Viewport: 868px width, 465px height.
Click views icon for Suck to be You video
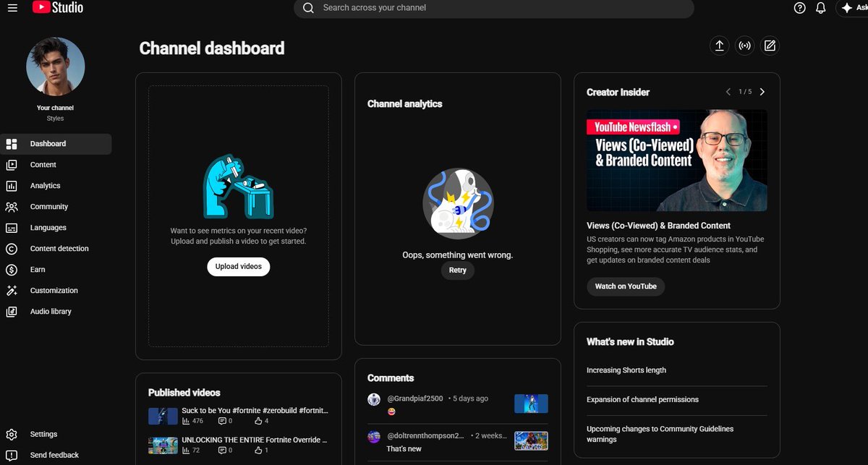point(186,421)
